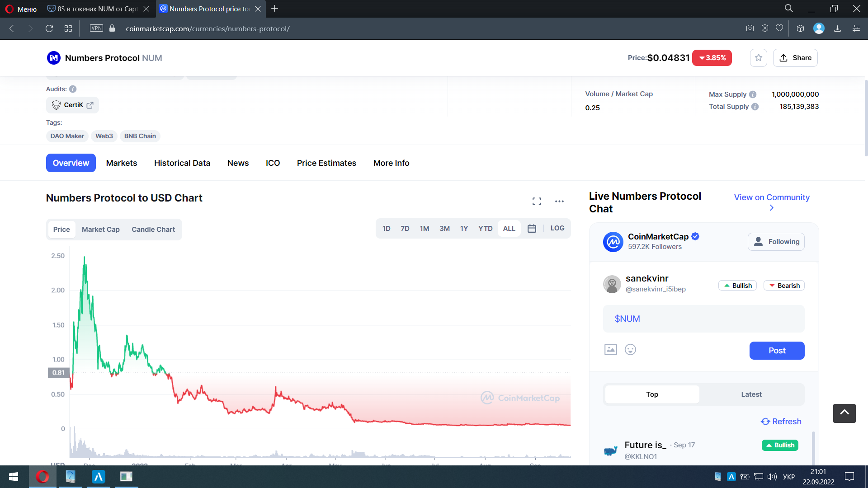Bookmark page with the heart icon
The height and width of the screenshot is (488, 868).
(779, 28)
